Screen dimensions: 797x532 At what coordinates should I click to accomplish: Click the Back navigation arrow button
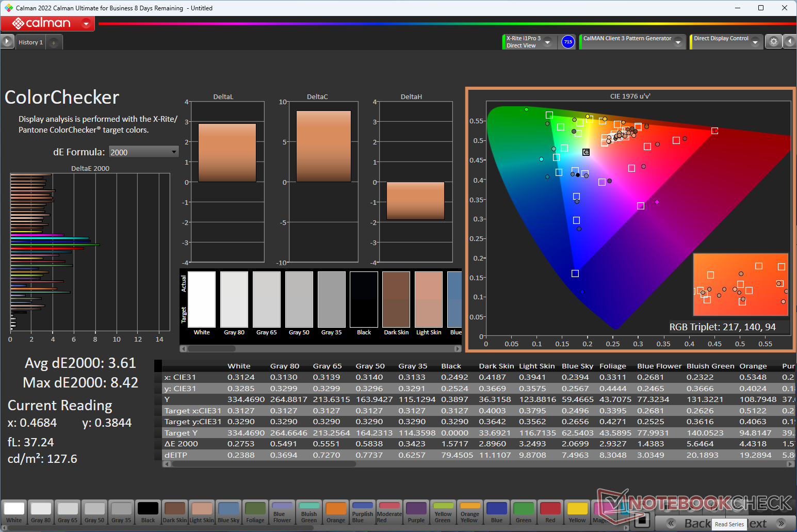(671, 523)
